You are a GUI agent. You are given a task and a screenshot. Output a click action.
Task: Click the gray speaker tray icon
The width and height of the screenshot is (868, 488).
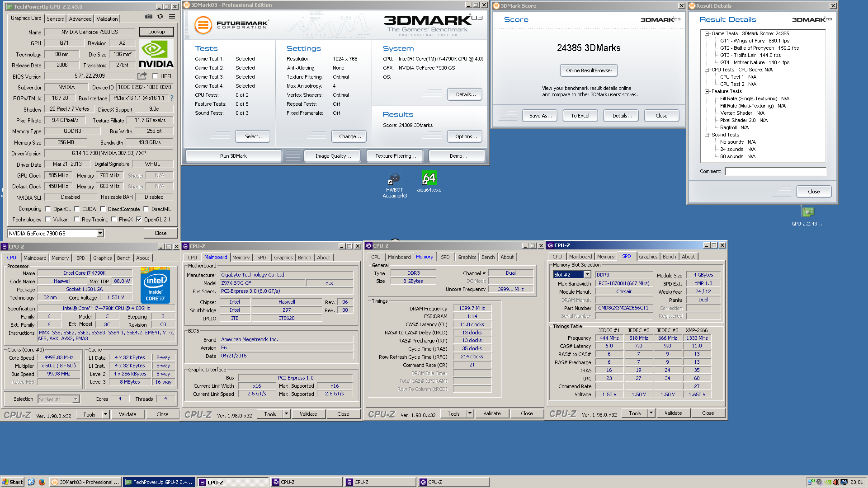click(x=819, y=482)
